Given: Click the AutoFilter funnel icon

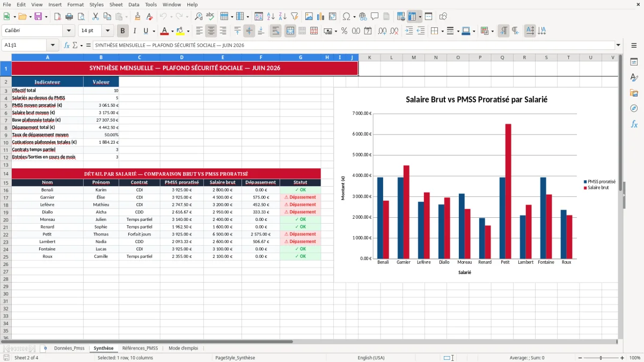Looking at the screenshot, I should tap(294, 17).
